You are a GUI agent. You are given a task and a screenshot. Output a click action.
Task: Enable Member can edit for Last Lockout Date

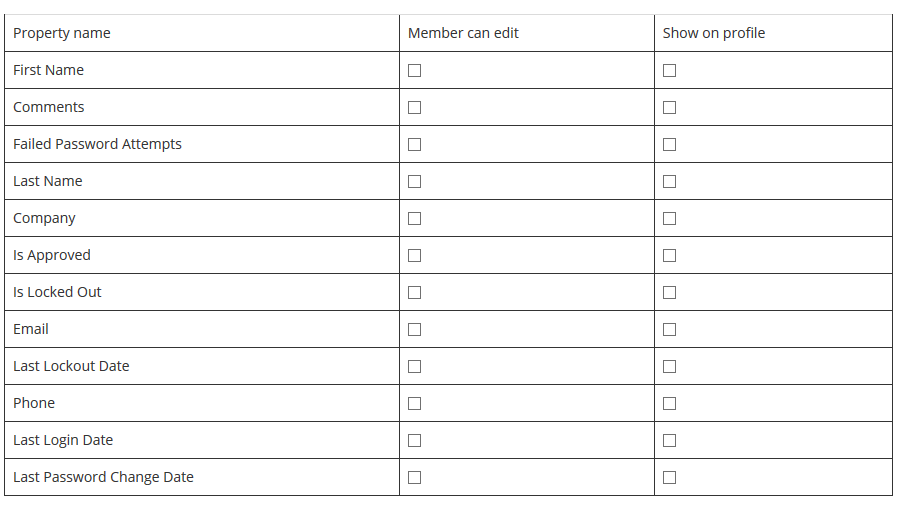tap(414, 366)
